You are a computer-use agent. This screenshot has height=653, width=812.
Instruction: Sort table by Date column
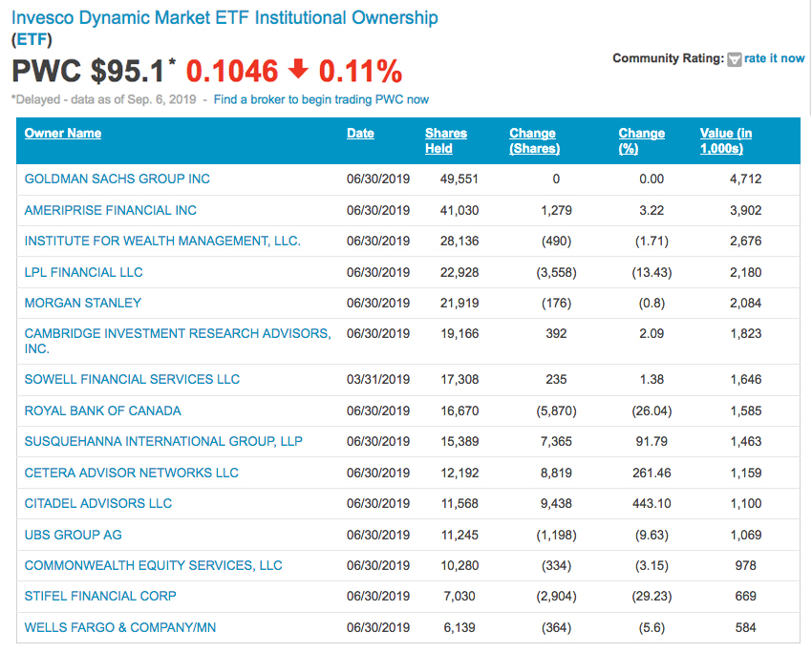[360, 133]
